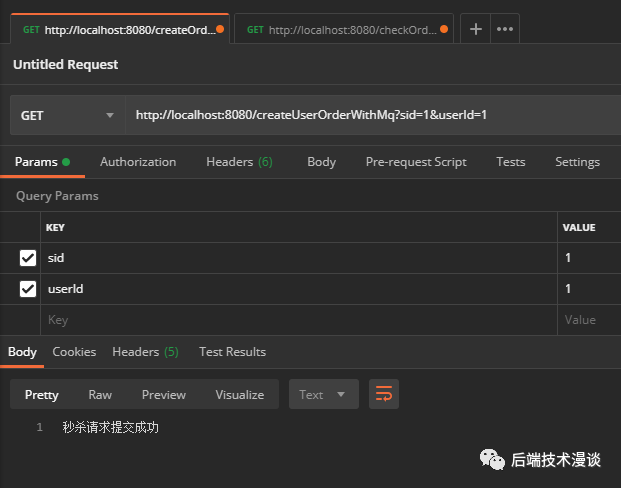Open the Pre-request Script tab
This screenshot has height=488, width=621.
point(416,162)
